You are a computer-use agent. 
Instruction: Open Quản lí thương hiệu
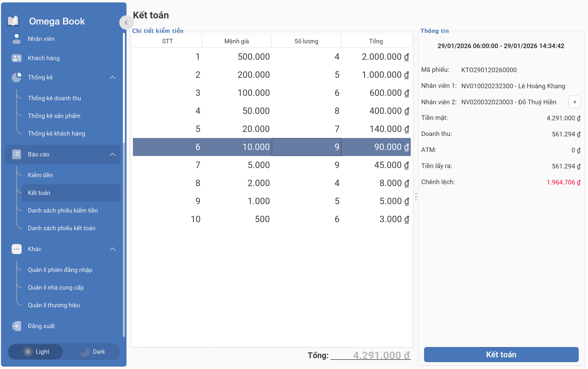point(71,305)
